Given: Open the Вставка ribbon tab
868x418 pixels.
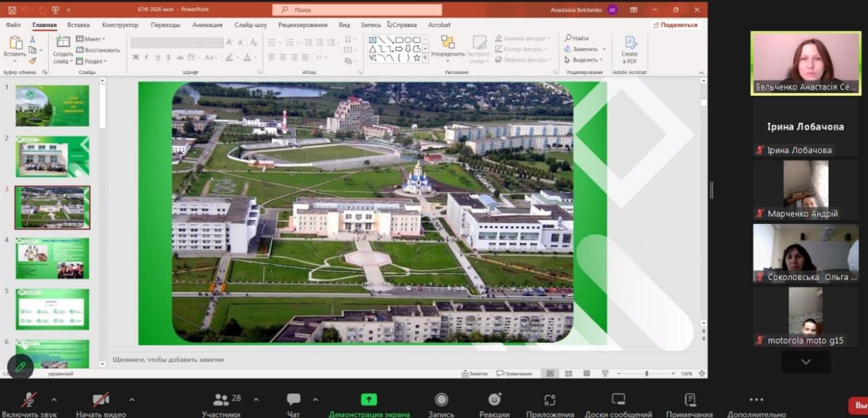Looking at the screenshot, I should (79, 25).
